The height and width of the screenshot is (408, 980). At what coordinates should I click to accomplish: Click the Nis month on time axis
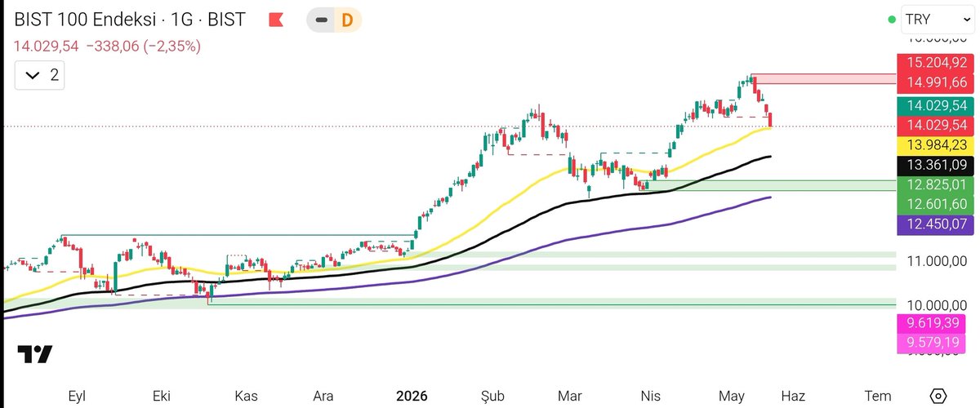(x=651, y=396)
